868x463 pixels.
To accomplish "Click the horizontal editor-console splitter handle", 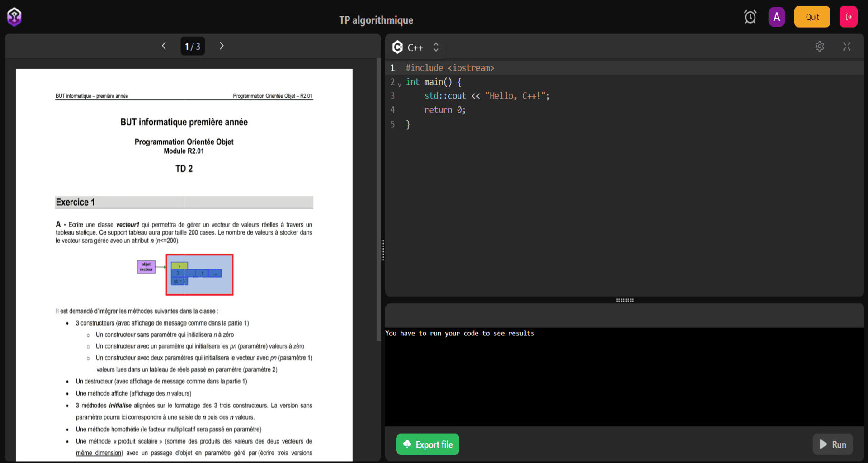I will 625,300.
